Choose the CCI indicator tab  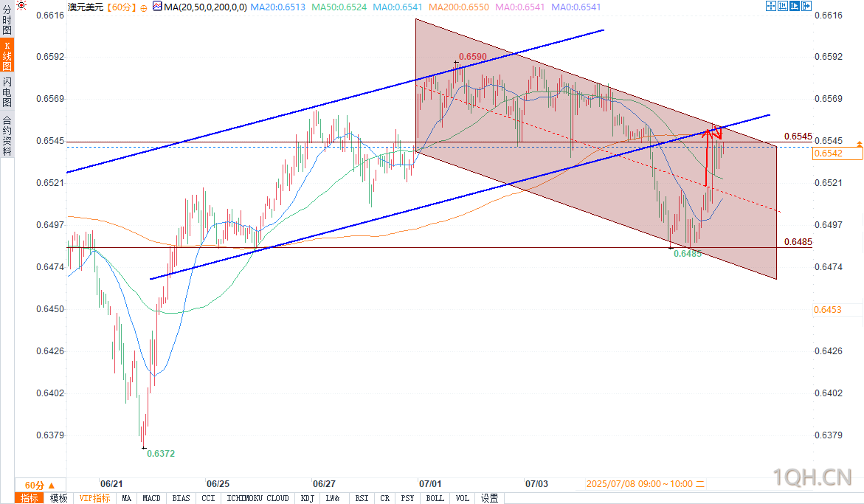(x=208, y=498)
